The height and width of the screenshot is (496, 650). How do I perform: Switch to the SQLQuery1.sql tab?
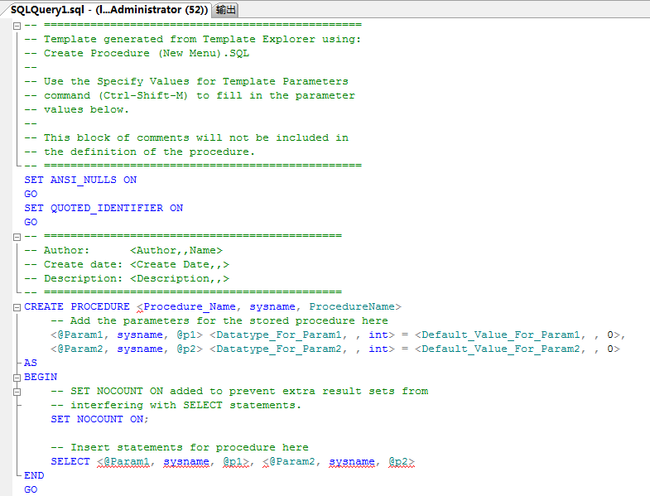click(109, 10)
